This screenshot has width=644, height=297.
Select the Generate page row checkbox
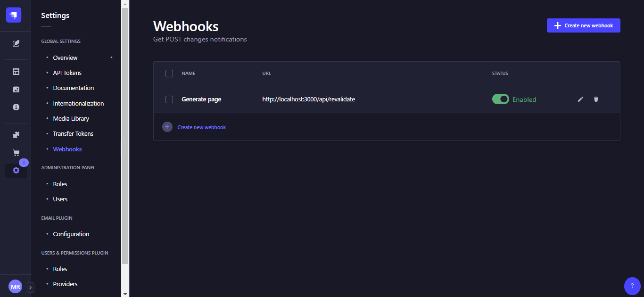(x=169, y=99)
